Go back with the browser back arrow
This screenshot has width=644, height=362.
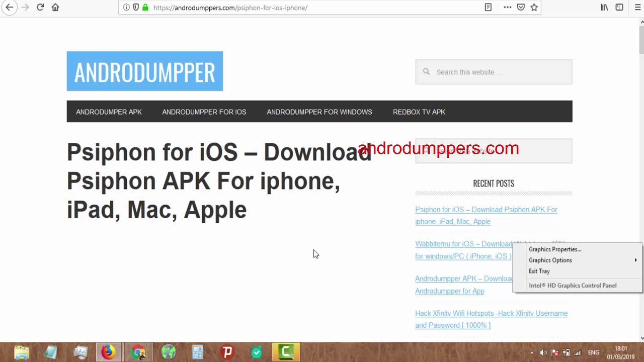point(10,8)
